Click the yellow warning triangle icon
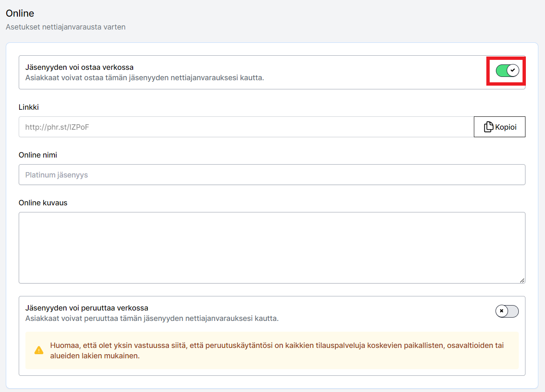Screen dimensions: 545x392 pyautogui.click(x=39, y=350)
